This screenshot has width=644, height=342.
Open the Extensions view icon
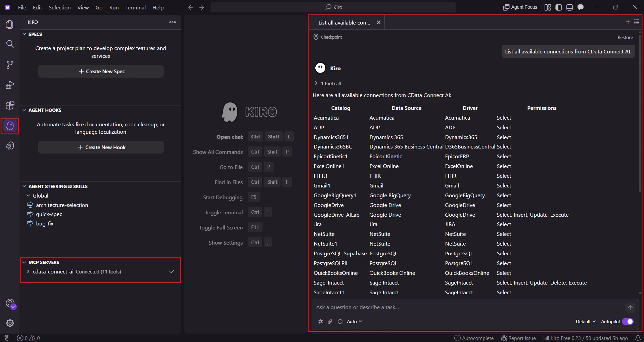coord(10,105)
